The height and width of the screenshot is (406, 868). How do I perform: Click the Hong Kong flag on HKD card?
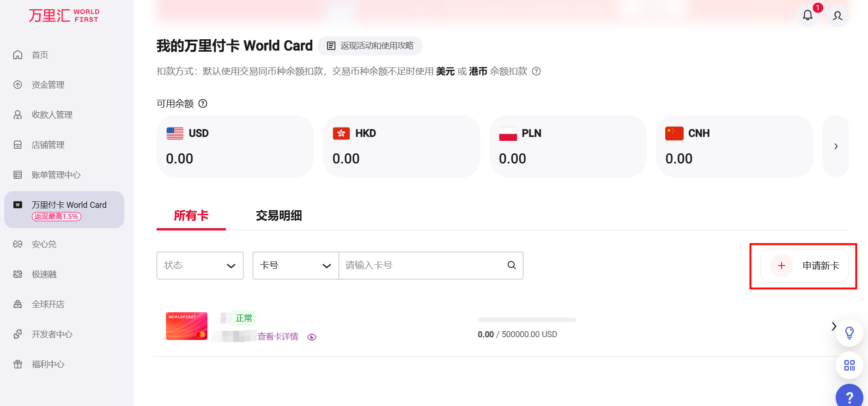[341, 133]
